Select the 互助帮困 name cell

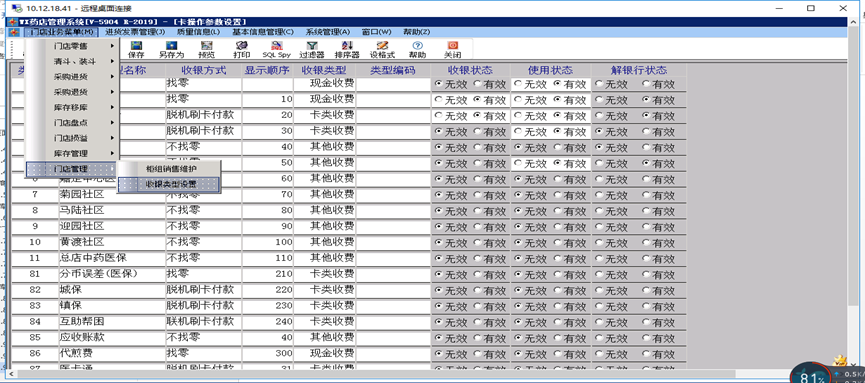click(x=112, y=321)
